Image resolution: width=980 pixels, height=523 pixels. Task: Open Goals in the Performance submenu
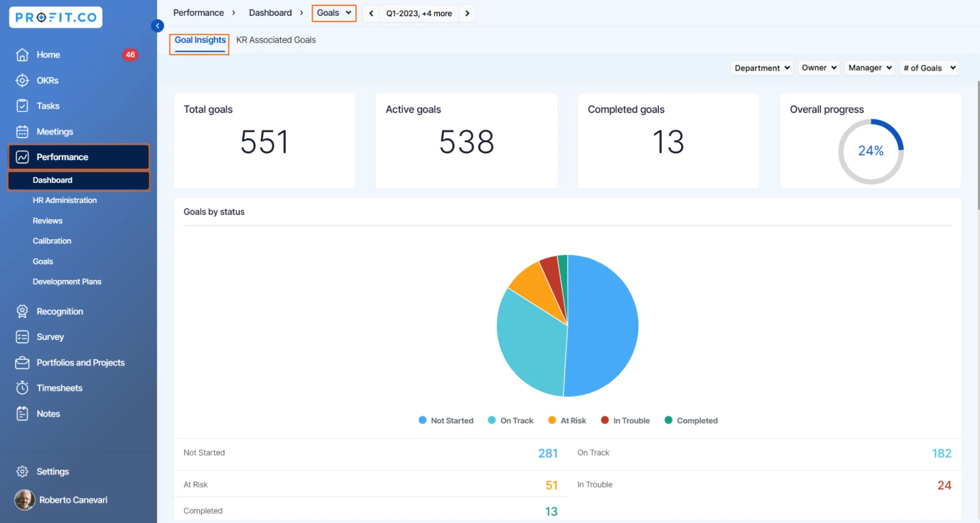(x=43, y=261)
